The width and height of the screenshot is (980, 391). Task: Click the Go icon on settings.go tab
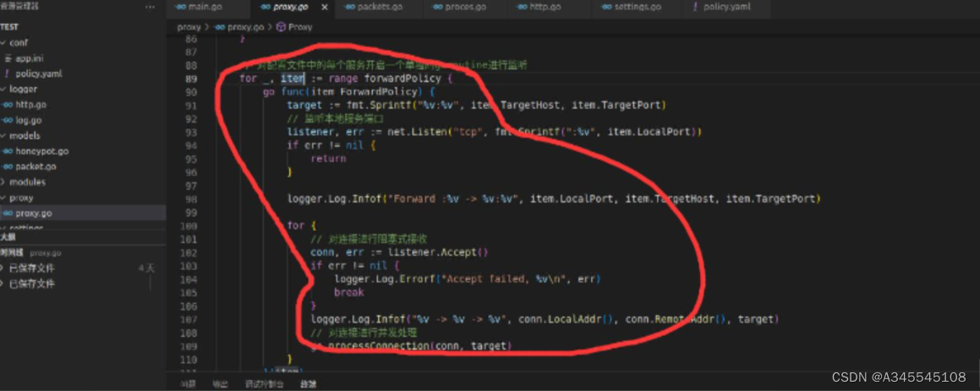(x=606, y=8)
